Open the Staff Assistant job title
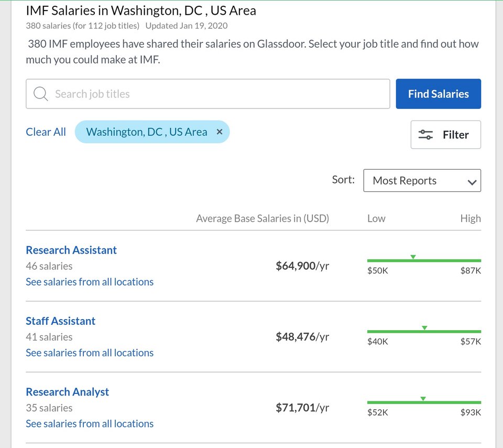This screenshot has width=503, height=448. click(61, 321)
